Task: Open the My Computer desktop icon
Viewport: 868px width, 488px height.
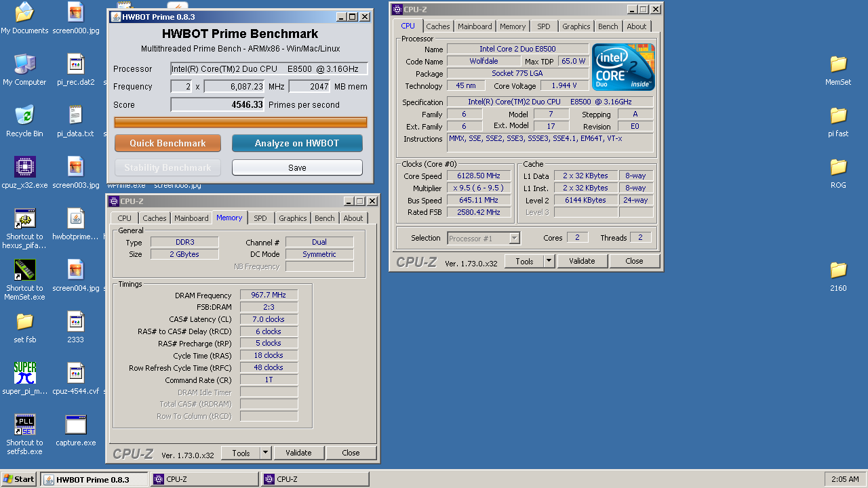Action: pyautogui.click(x=24, y=64)
